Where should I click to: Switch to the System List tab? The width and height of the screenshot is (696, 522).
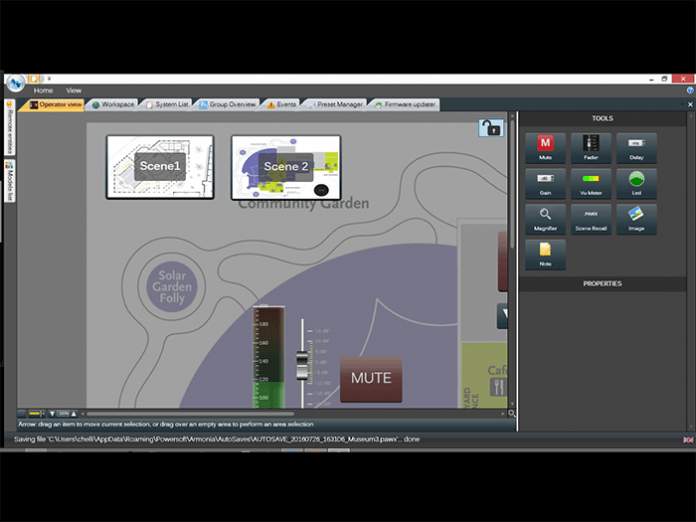(x=167, y=105)
